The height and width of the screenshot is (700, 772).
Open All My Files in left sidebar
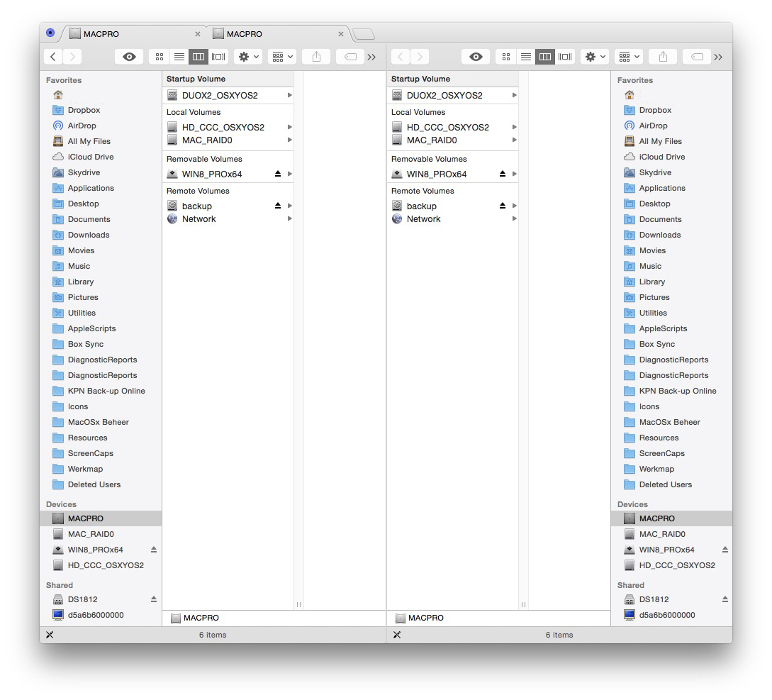pos(101,141)
